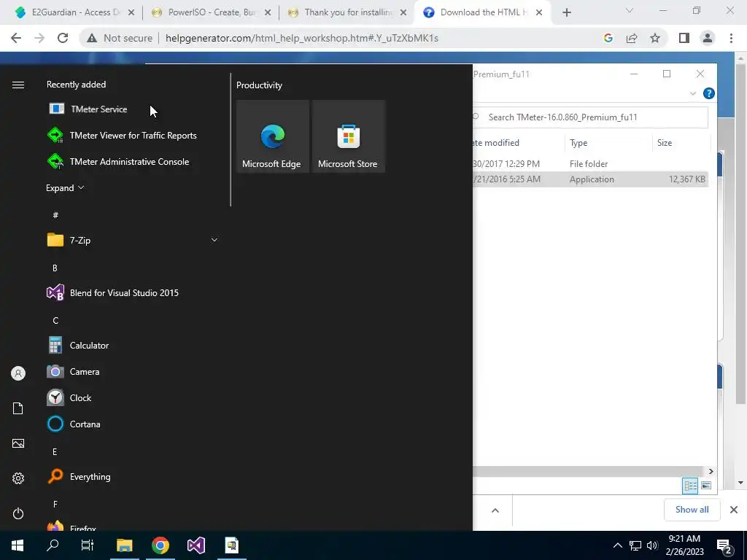Click the Not secure site indicator

click(x=119, y=38)
